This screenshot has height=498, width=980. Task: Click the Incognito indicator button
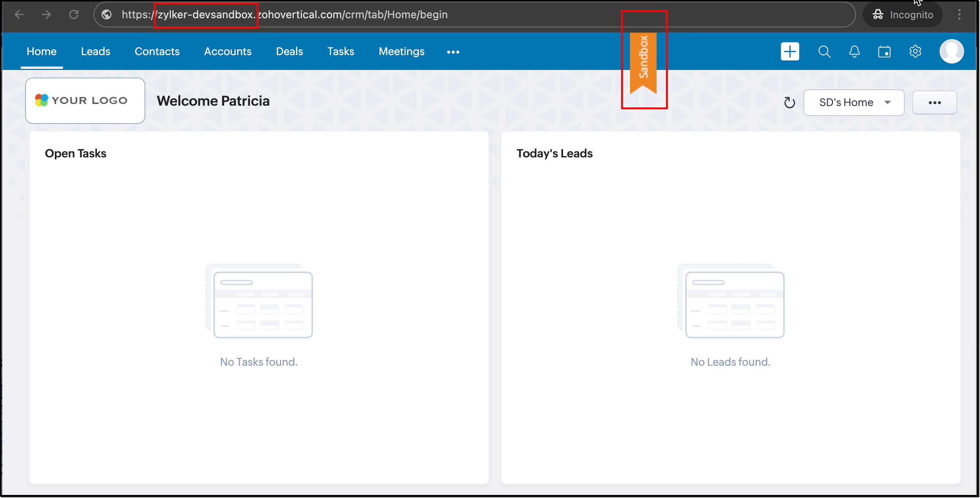(902, 14)
